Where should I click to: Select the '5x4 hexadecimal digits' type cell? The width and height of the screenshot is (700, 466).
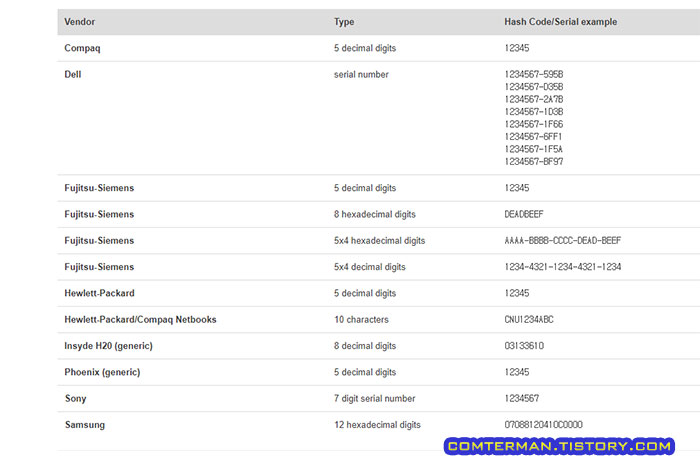(x=379, y=241)
